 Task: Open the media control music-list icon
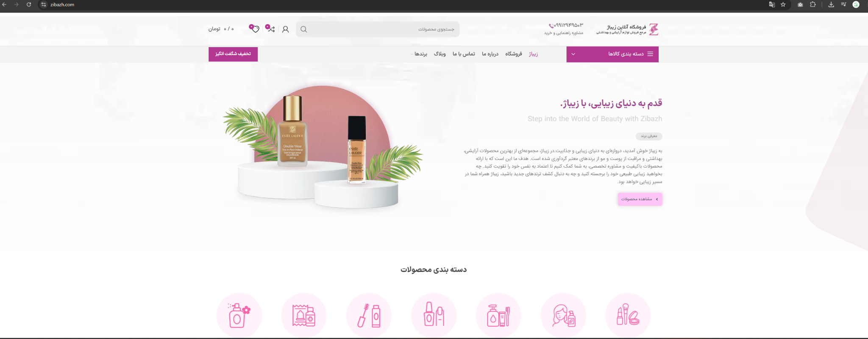(x=843, y=5)
